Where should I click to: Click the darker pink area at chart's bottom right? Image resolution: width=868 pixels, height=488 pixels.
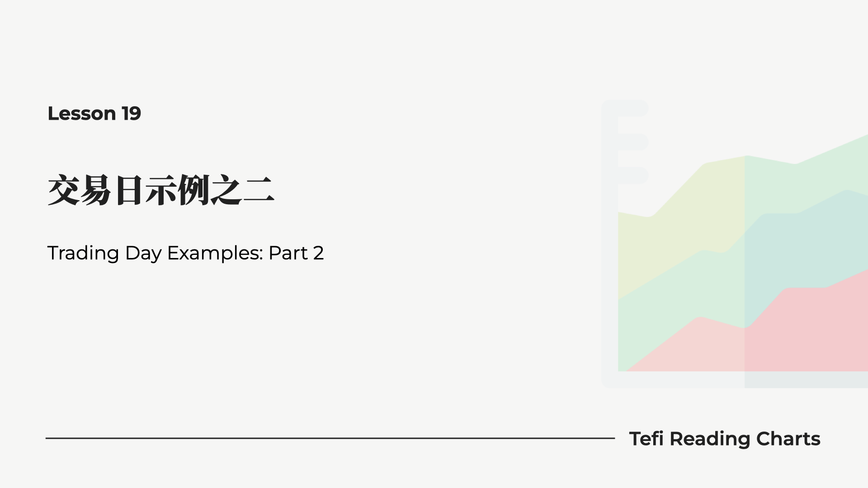pos(809,330)
